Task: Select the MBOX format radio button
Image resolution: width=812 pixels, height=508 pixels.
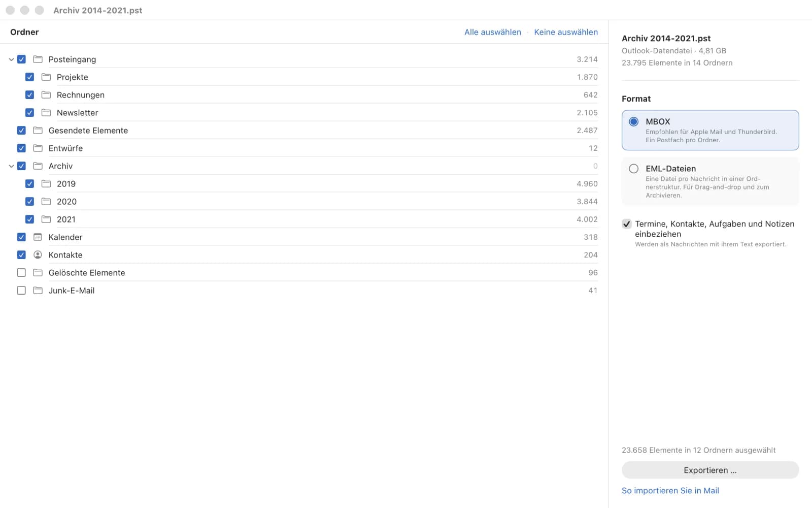Action: pos(634,122)
